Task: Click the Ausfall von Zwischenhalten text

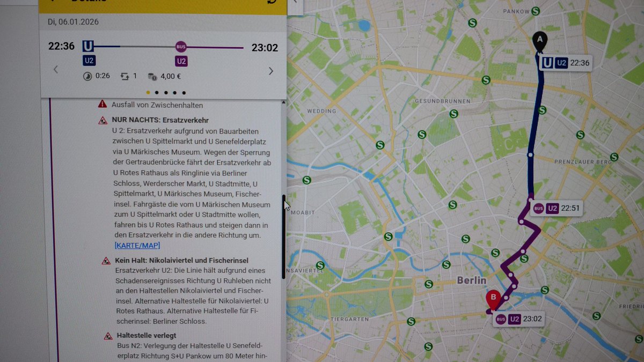Action: point(157,105)
